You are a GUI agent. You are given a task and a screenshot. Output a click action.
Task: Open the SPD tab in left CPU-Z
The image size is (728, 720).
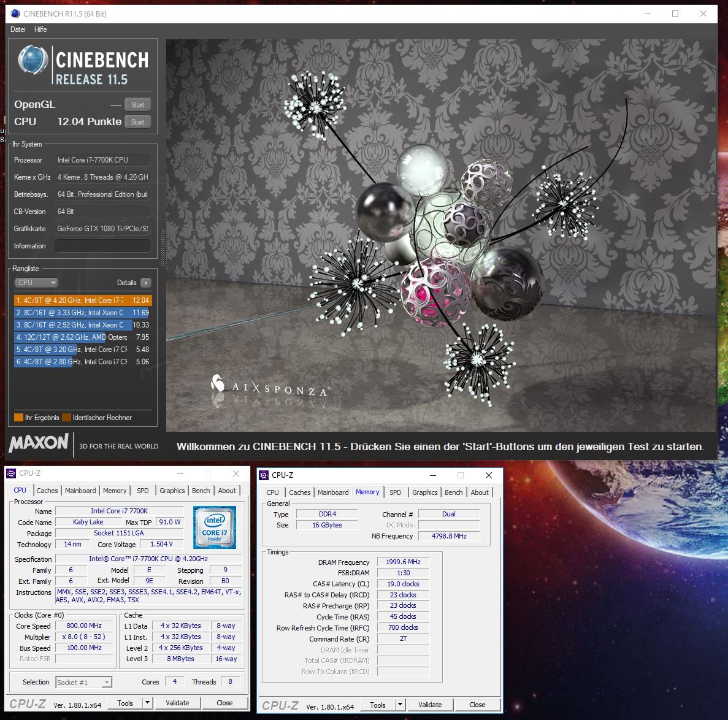143,490
